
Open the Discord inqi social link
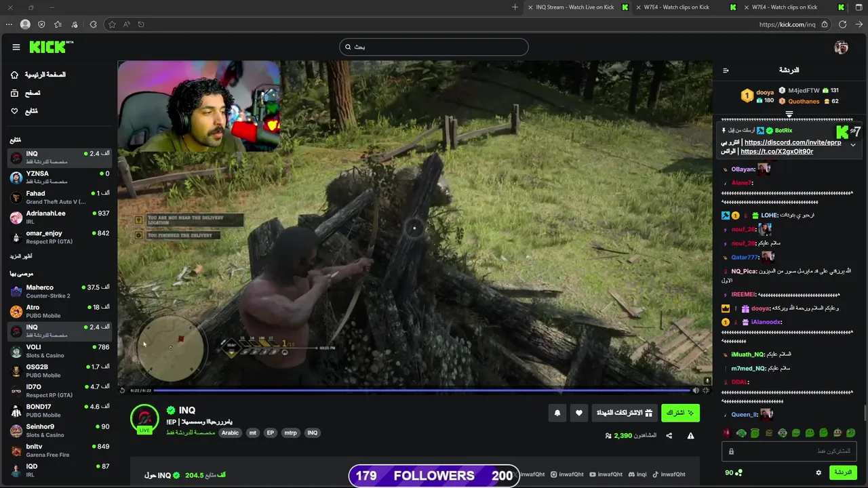(637, 474)
